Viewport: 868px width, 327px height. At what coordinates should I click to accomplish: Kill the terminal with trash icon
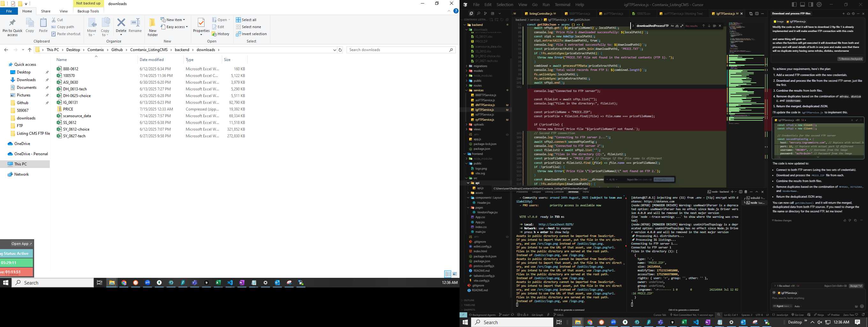pyautogui.click(x=746, y=192)
